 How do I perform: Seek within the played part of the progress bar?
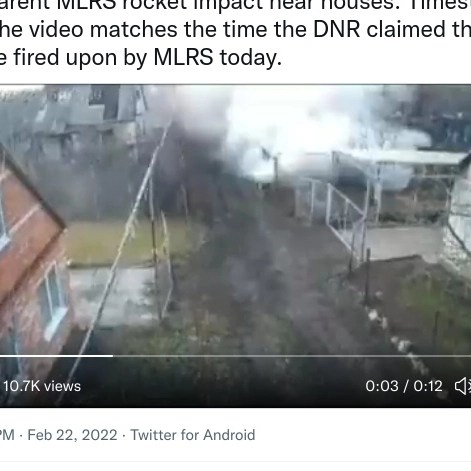56,356
